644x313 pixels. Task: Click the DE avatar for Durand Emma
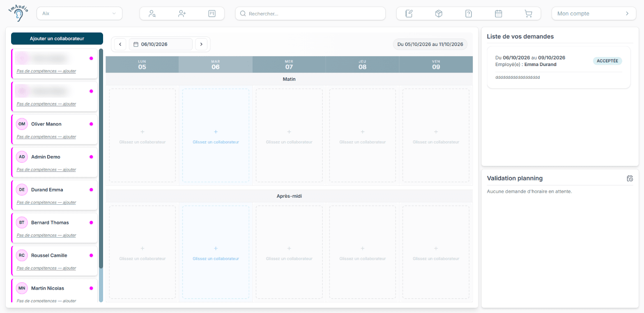pyautogui.click(x=22, y=190)
